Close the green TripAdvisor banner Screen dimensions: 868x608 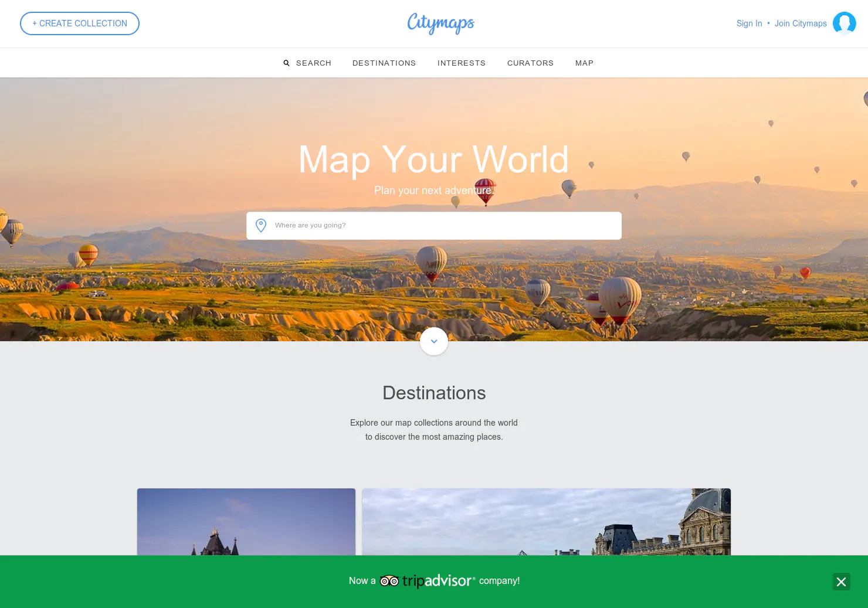(x=842, y=582)
